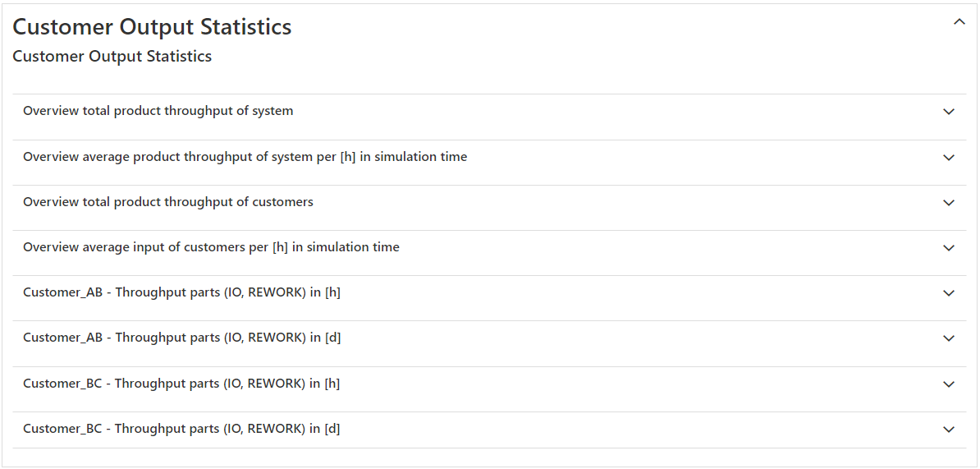This screenshot has height=469, width=980.
Task: Click the smaller Customer Output Statistics subheading
Action: coord(112,57)
